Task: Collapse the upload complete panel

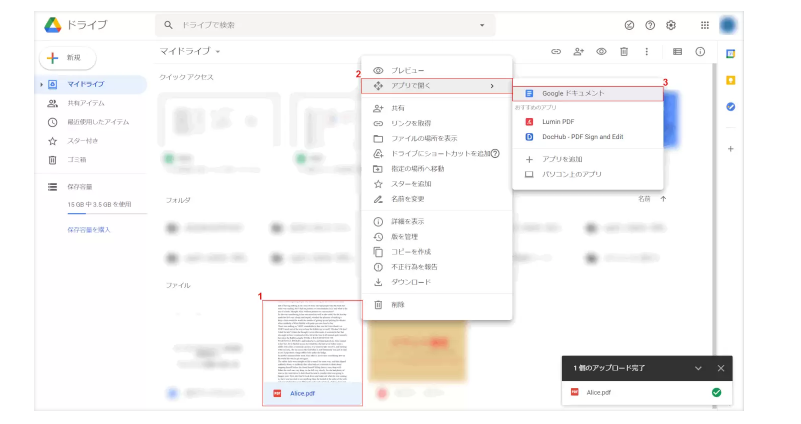Action: coord(698,368)
